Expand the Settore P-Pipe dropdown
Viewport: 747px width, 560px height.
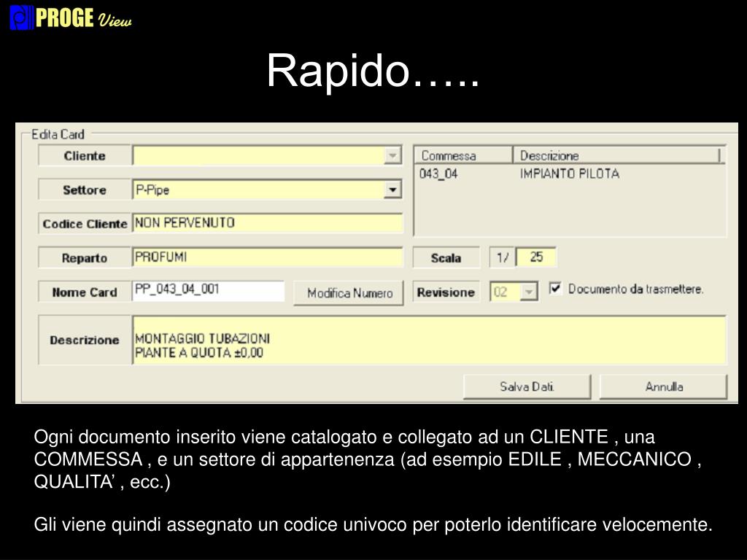point(392,190)
